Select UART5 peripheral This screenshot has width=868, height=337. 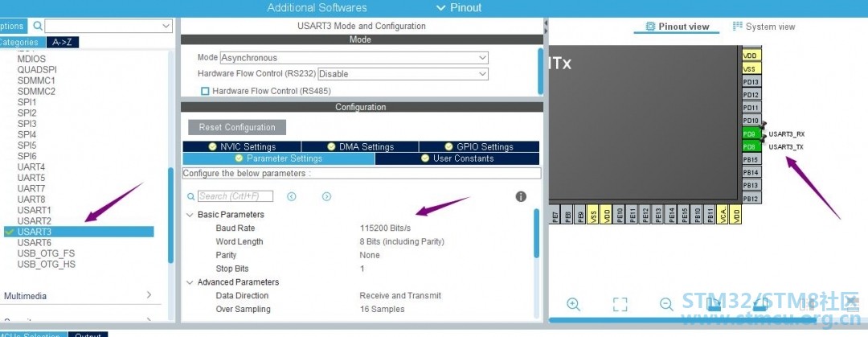pos(31,178)
